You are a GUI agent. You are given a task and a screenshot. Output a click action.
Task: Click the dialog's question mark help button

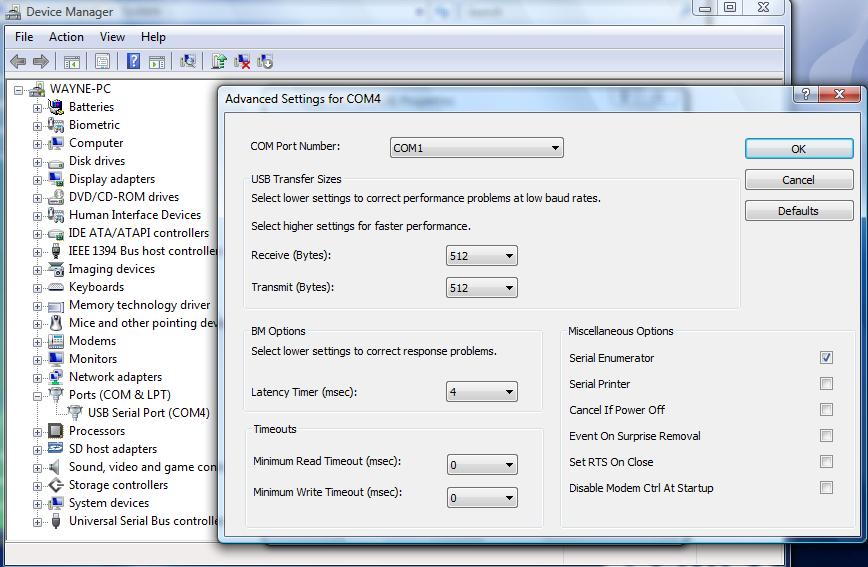coord(805,94)
